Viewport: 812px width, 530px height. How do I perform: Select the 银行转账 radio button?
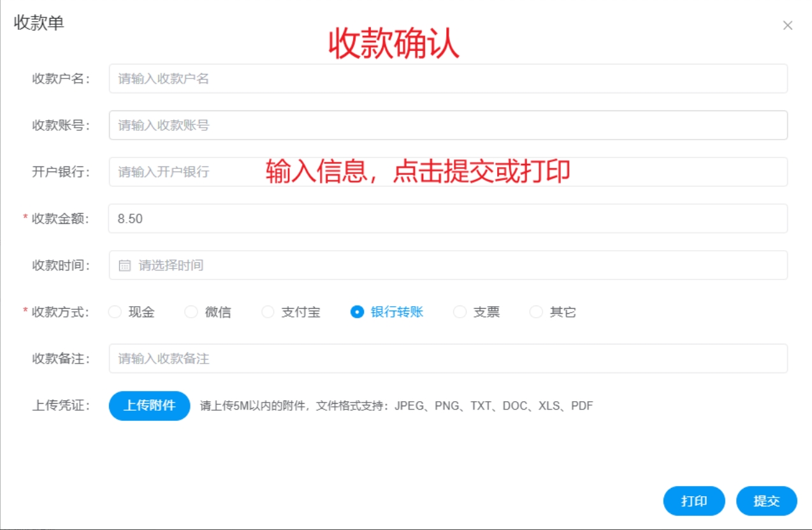tap(357, 312)
